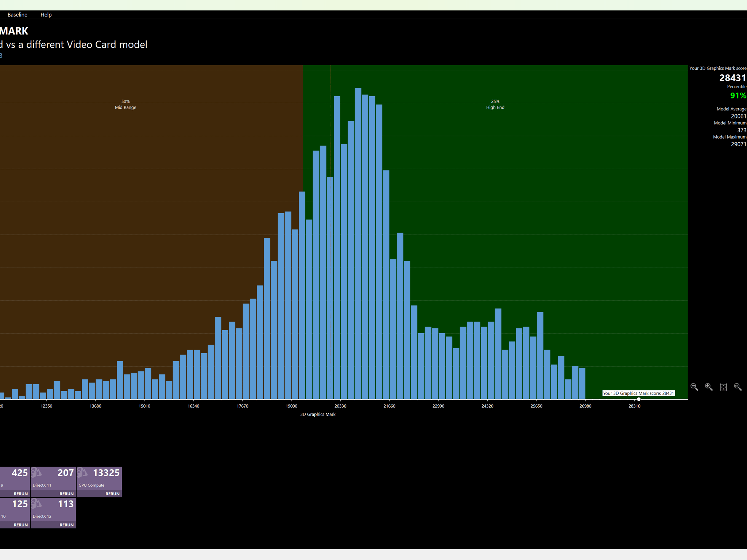Click the 'DirectX 11' tile label

[x=42, y=485]
